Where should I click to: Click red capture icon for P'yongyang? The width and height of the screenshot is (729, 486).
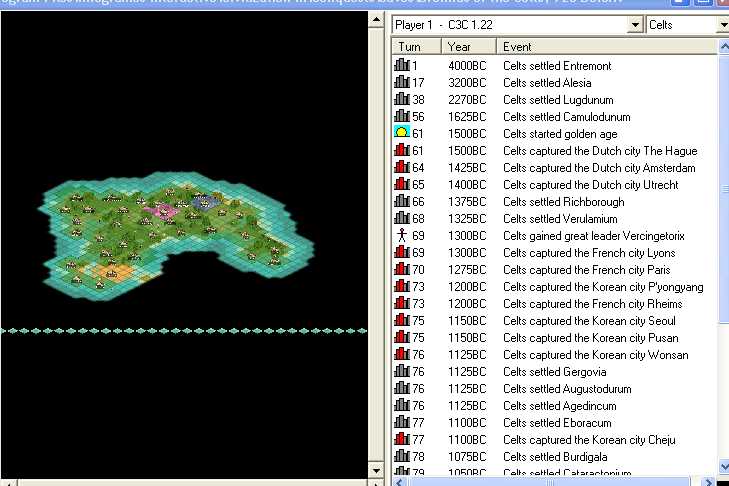[402, 286]
